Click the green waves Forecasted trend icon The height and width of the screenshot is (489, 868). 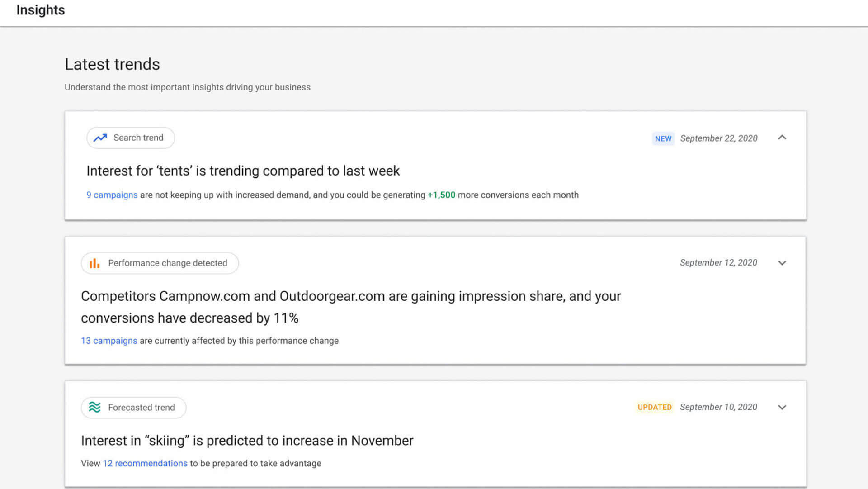pos(94,407)
